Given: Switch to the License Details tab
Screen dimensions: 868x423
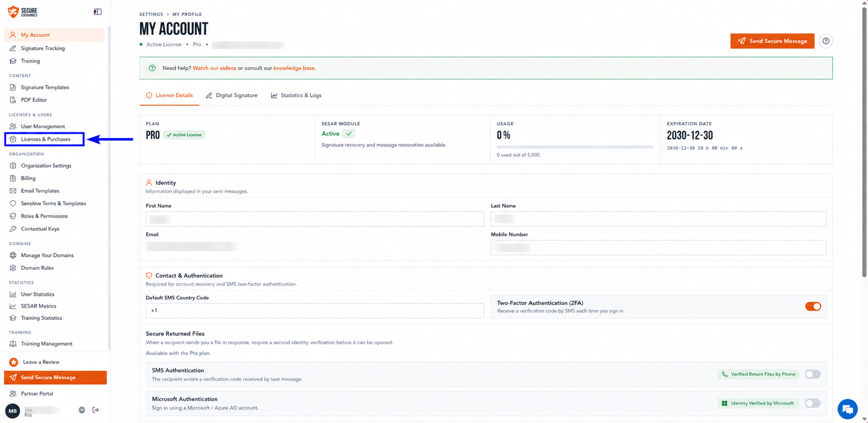Looking at the screenshot, I should coord(169,96).
